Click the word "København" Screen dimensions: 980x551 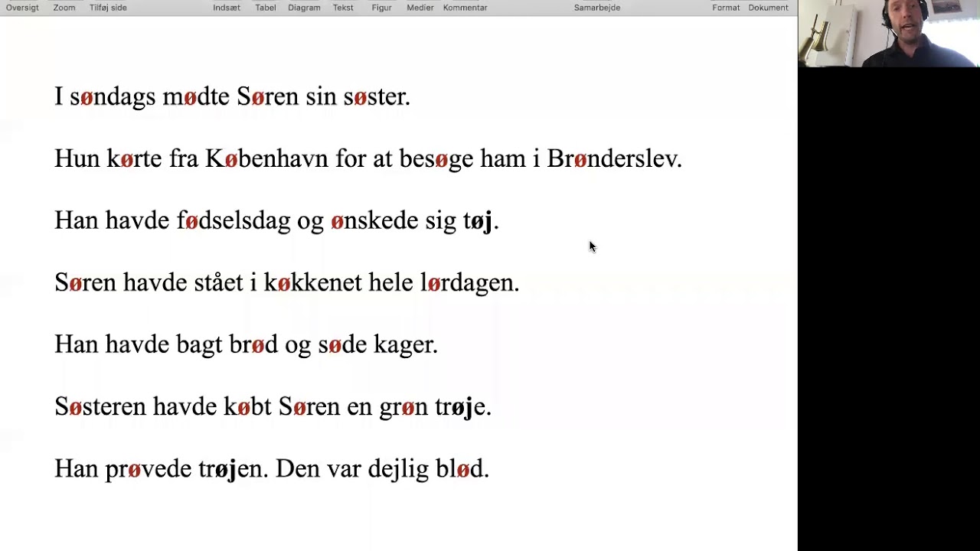[x=266, y=159]
